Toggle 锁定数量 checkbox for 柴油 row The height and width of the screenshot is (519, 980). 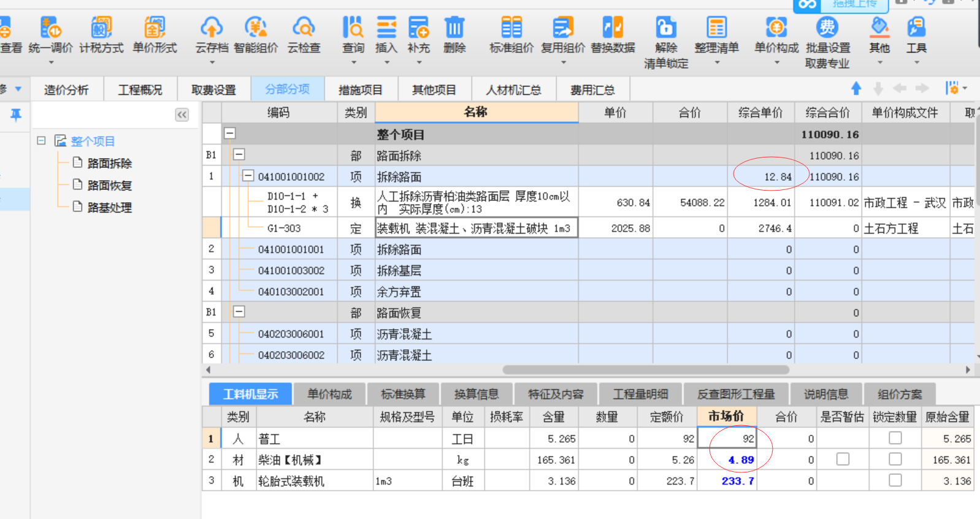pos(895,459)
